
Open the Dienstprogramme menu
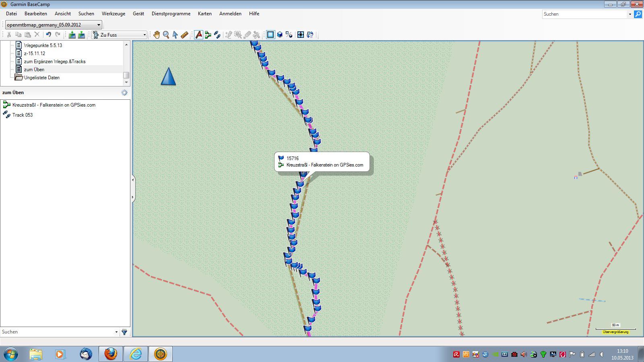coord(171,14)
